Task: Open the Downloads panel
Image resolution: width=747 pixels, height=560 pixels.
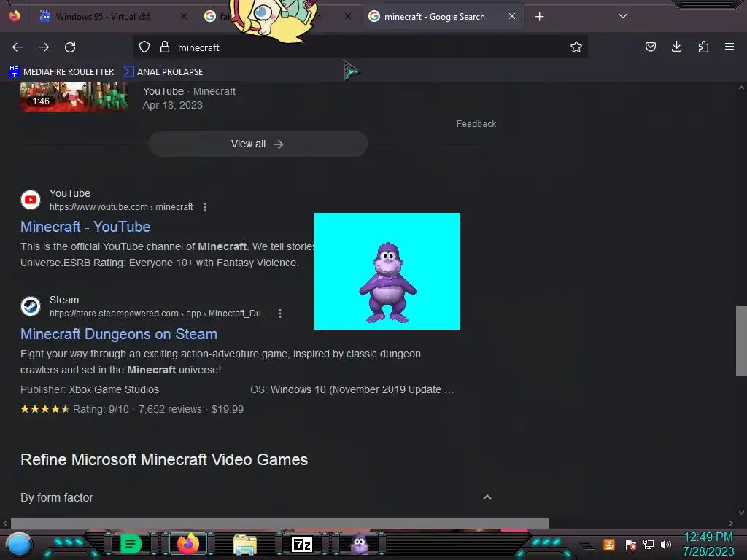Action: pyautogui.click(x=676, y=47)
